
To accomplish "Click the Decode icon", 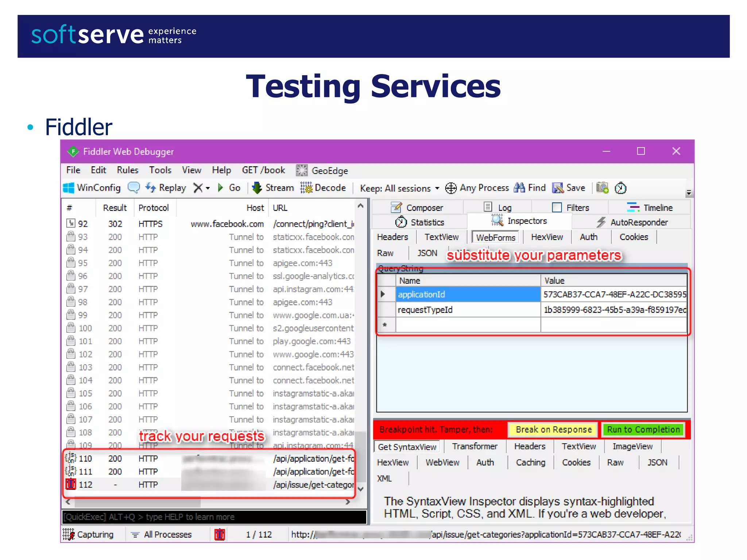I will click(306, 187).
